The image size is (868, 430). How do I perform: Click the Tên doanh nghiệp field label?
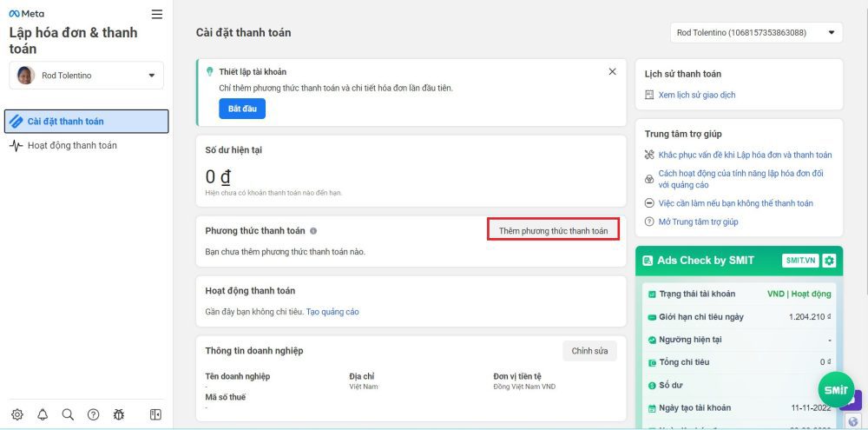[238, 377]
